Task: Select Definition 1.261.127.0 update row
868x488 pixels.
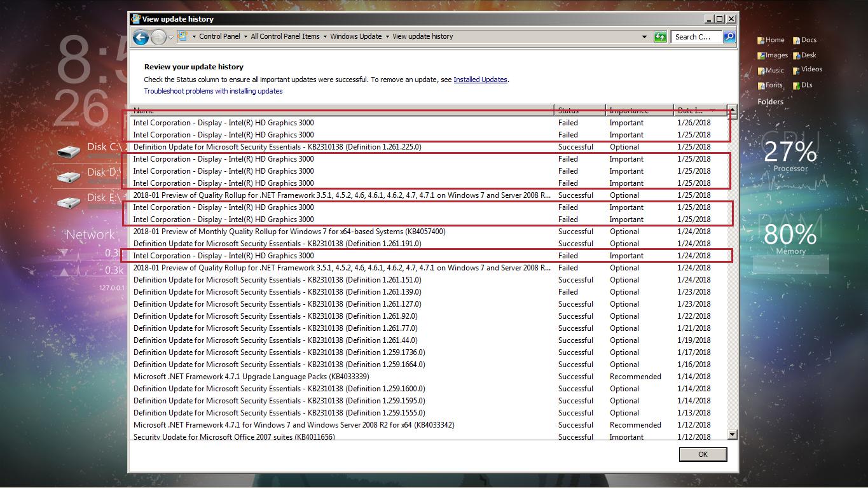Action: (429, 304)
